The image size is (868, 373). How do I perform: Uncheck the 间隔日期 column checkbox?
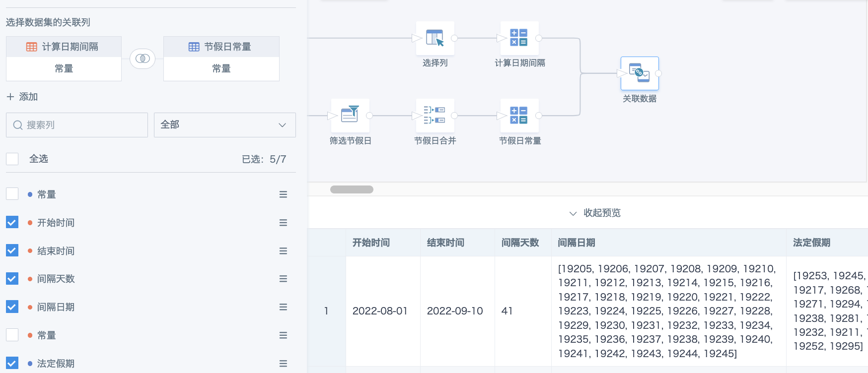click(x=12, y=307)
